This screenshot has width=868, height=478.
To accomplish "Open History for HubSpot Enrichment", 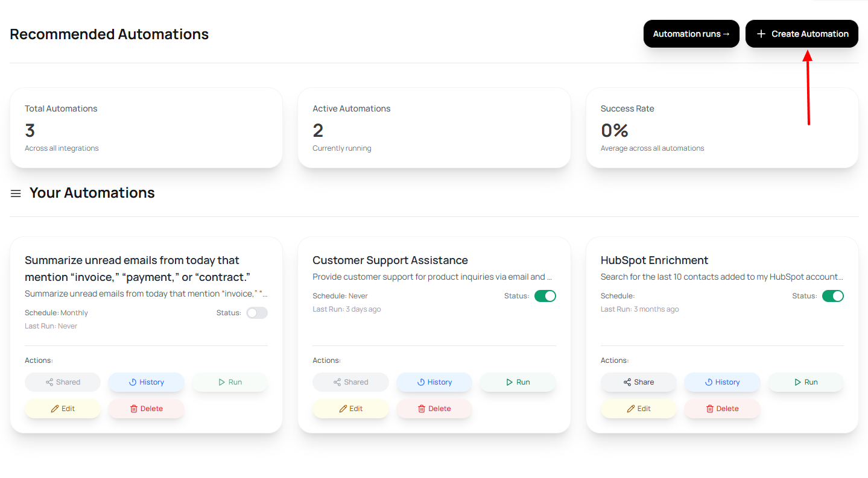I will (722, 382).
